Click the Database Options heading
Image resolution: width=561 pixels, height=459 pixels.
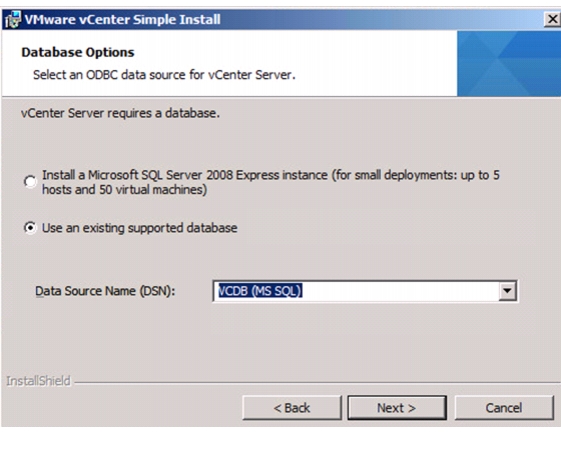coord(78,52)
